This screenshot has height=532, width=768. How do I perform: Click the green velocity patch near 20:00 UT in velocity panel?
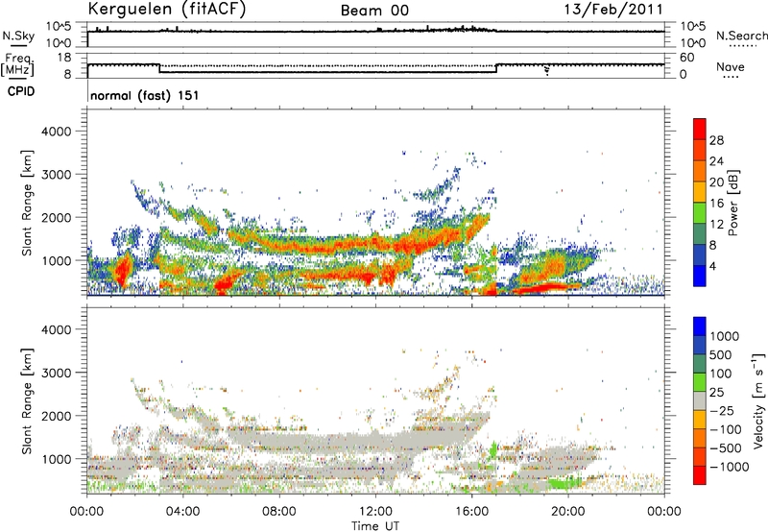click(564, 483)
